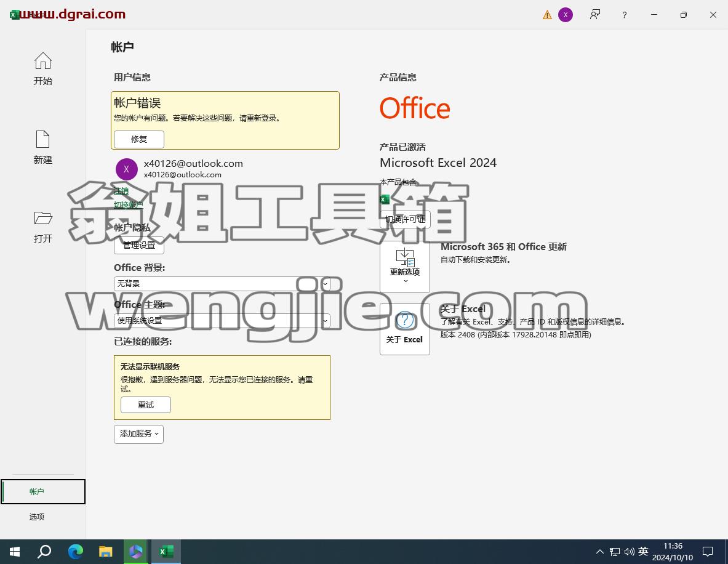Screen dimensions: 728x564
Task: Open the Office 主题 dropdown
Action: [x=222, y=321]
